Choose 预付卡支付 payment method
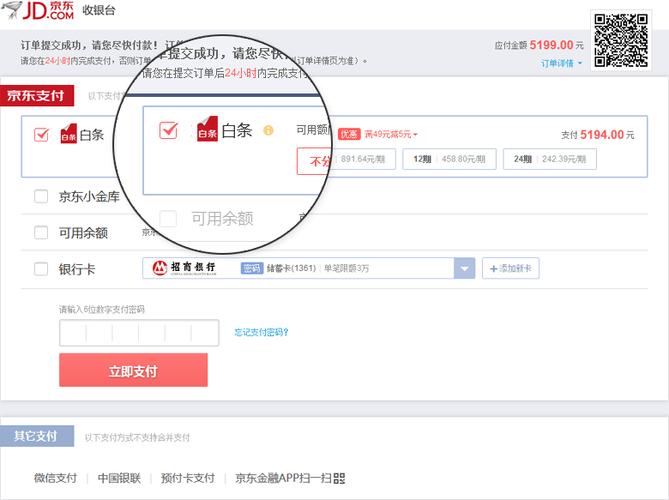The height and width of the screenshot is (500, 669). click(x=188, y=478)
